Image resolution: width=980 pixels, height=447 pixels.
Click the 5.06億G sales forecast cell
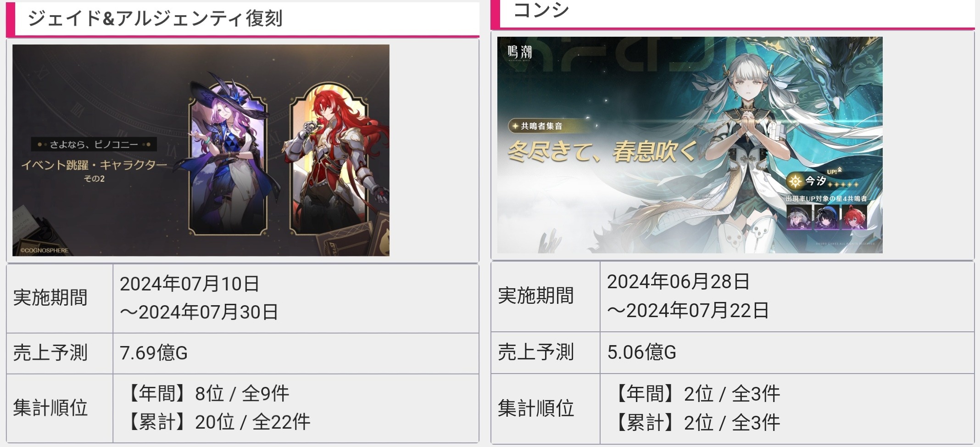pyautogui.click(x=787, y=352)
